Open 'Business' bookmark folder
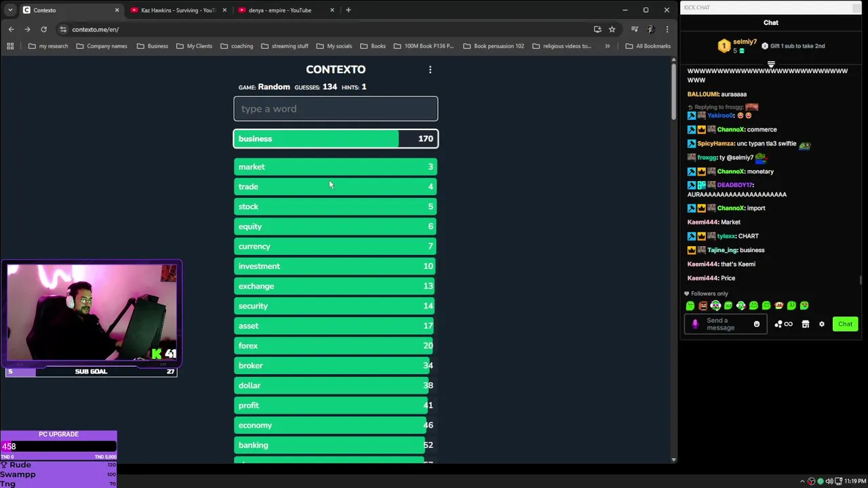 pyautogui.click(x=153, y=46)
